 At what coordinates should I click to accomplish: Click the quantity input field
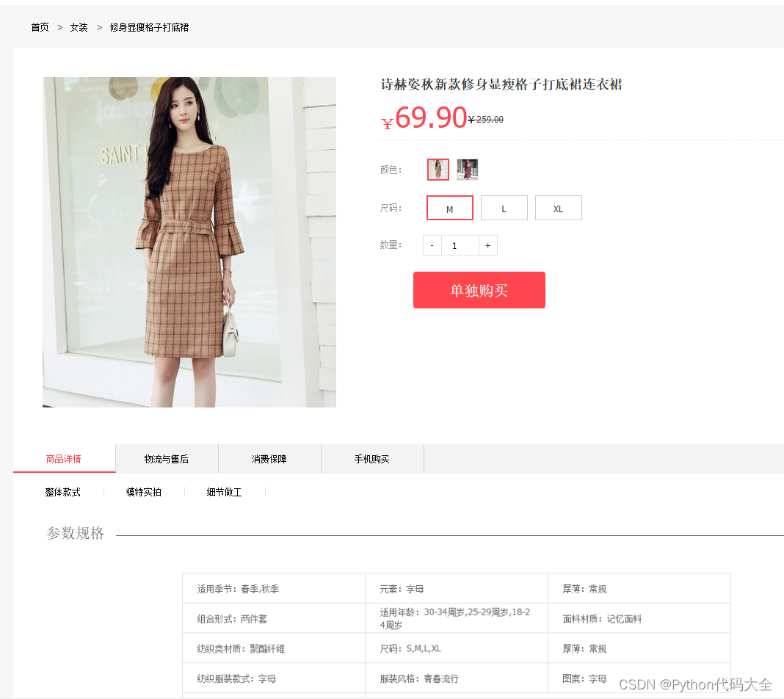[460, 245]
